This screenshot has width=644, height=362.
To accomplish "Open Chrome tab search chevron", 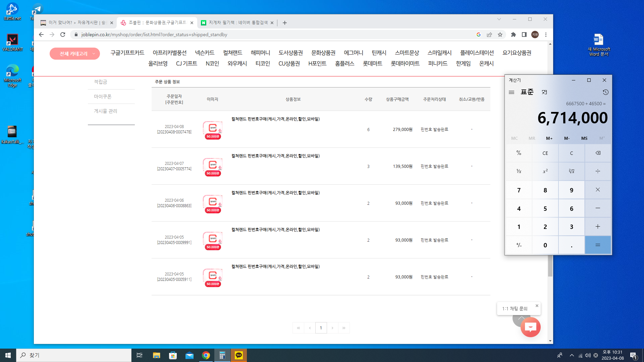I will [499, 19].
